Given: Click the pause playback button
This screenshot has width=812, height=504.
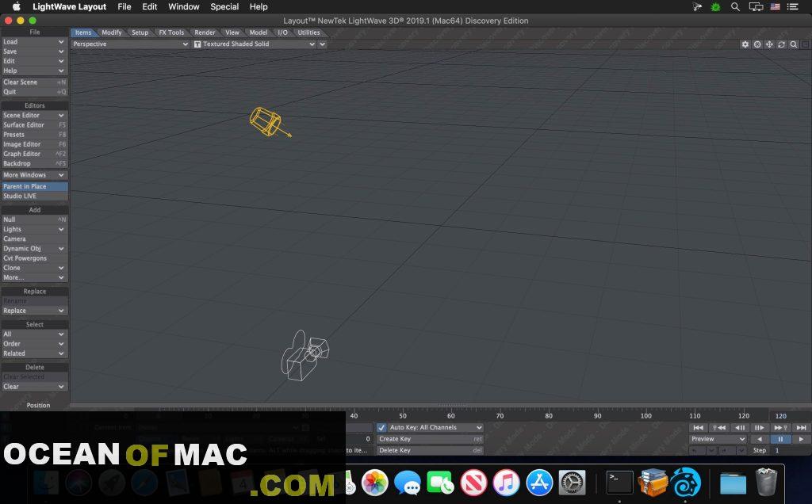Looking at the screenshot, I should [780, 439].
